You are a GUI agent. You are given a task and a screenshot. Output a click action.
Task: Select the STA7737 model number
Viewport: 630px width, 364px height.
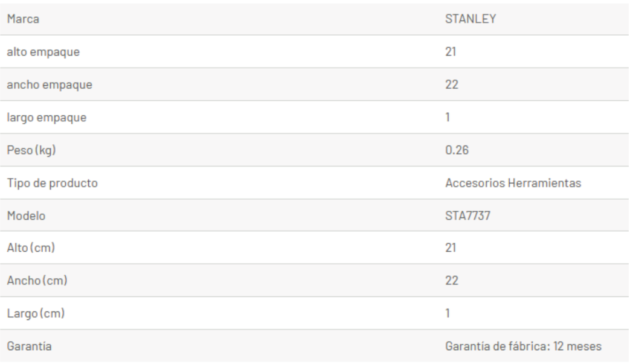(463, 215)
